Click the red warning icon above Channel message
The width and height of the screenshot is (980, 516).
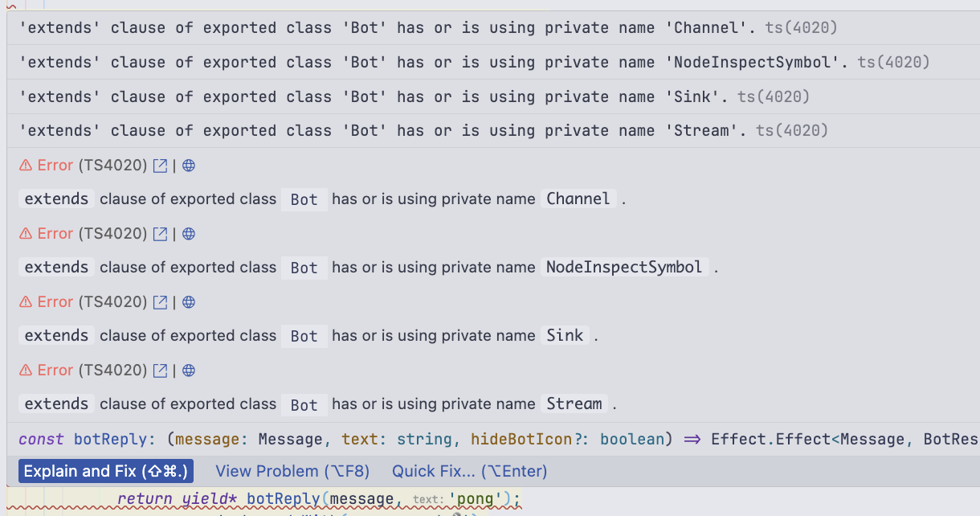click(26, 166)
